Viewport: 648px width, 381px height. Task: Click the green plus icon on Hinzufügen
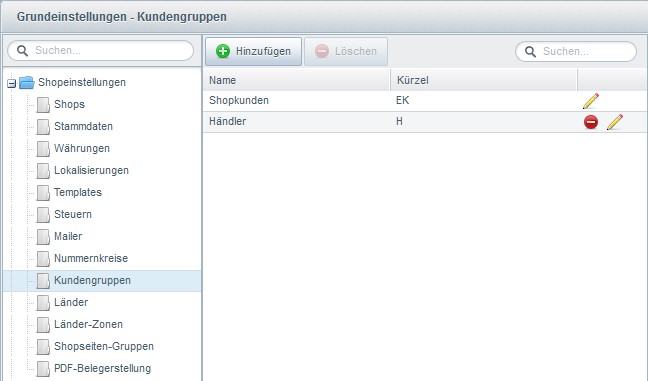coord(223,51)
